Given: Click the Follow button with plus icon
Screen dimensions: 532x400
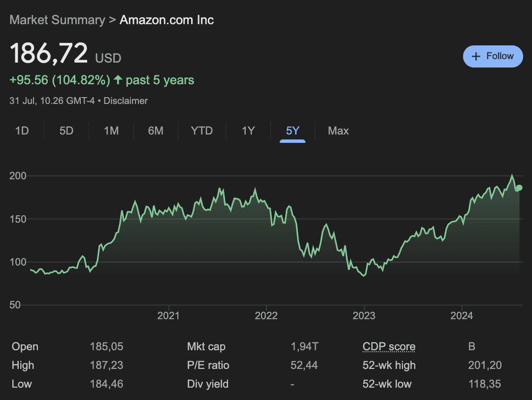Looking at the screenshot, I should point(492,56).
